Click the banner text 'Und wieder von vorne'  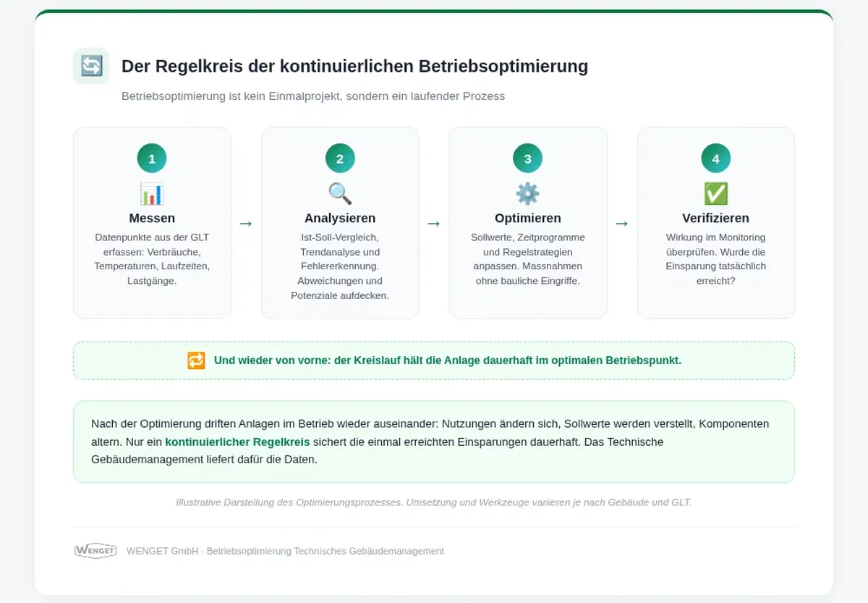(271, 360)
